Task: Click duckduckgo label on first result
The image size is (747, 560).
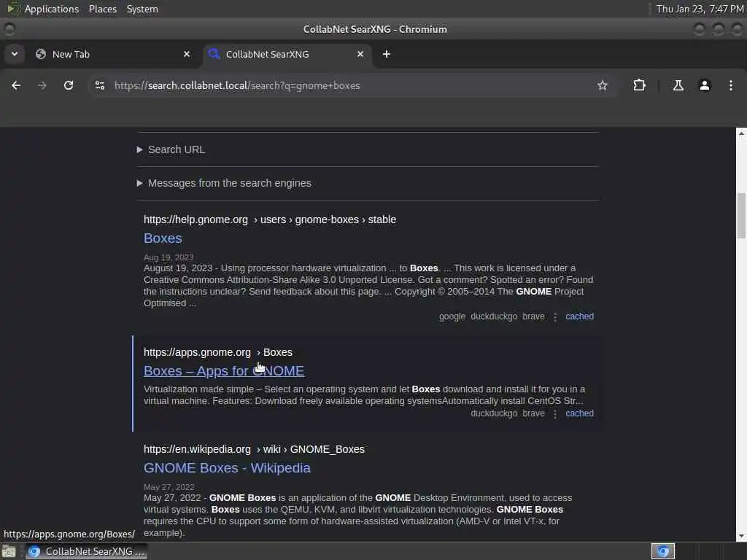Action: 494,316
